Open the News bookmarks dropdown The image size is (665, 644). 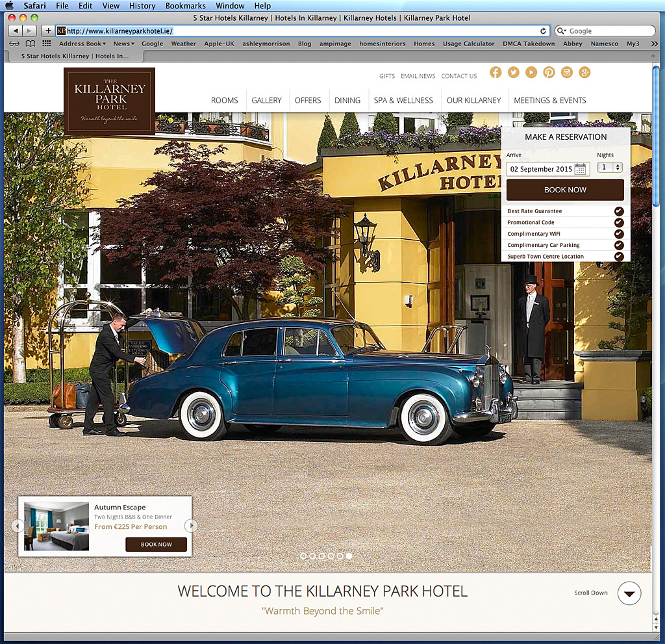coord(122,44)
